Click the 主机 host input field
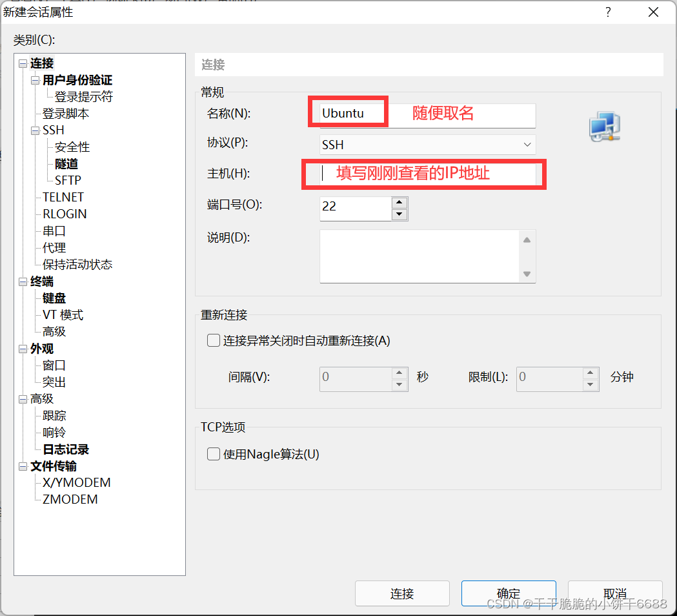This screenshot has height=616, width=677. tap(427, 174)
